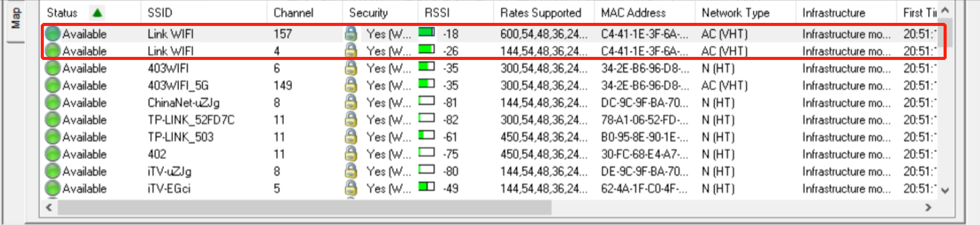Click the signal strength bar for network 402

click(x=427, y=151)
